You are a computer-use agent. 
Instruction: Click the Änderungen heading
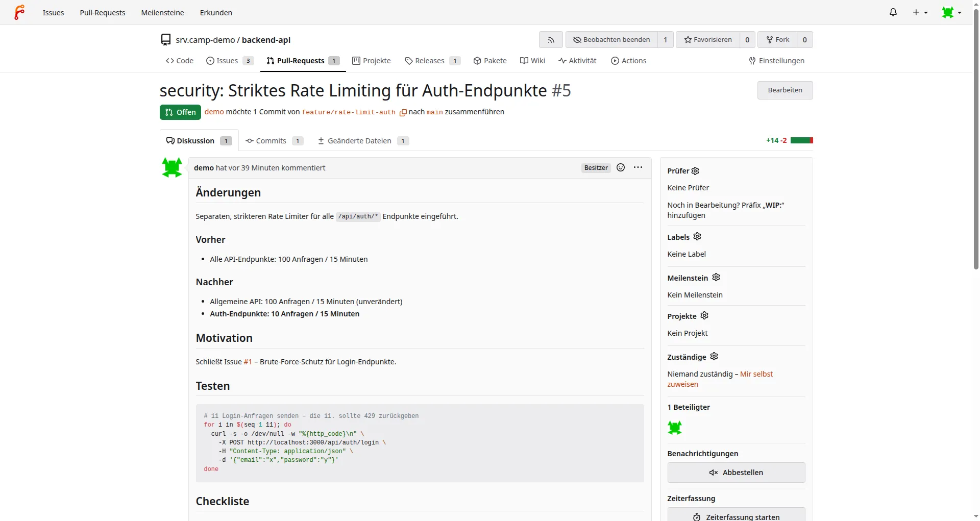click(228, 193)
